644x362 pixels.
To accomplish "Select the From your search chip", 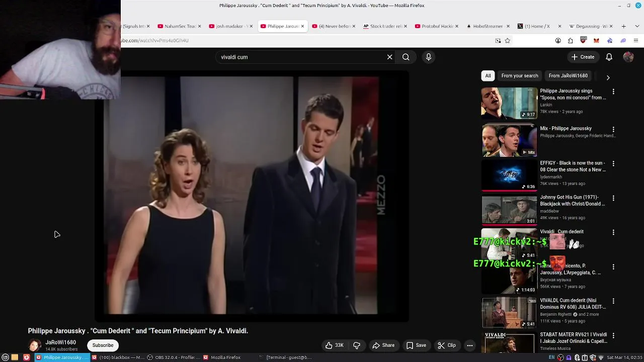I will [520, 76].
